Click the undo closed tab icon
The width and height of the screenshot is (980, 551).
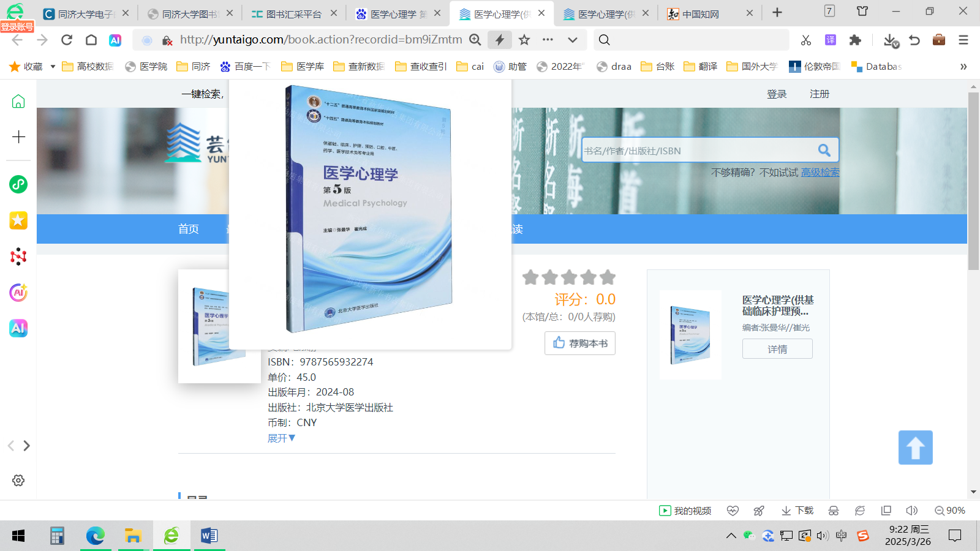(x=914, y=40)
